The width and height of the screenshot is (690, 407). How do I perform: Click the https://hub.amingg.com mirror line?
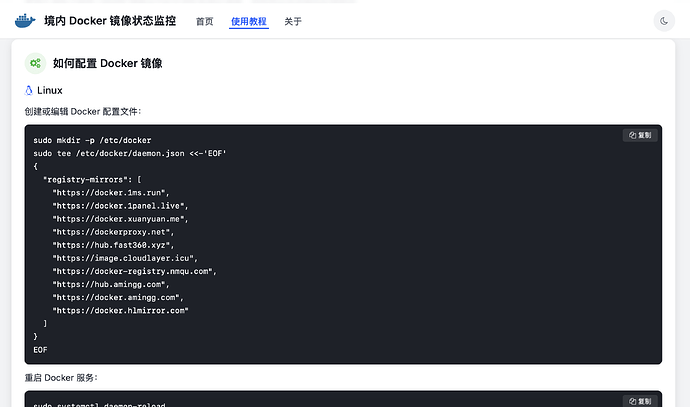[x=111, y=285]
